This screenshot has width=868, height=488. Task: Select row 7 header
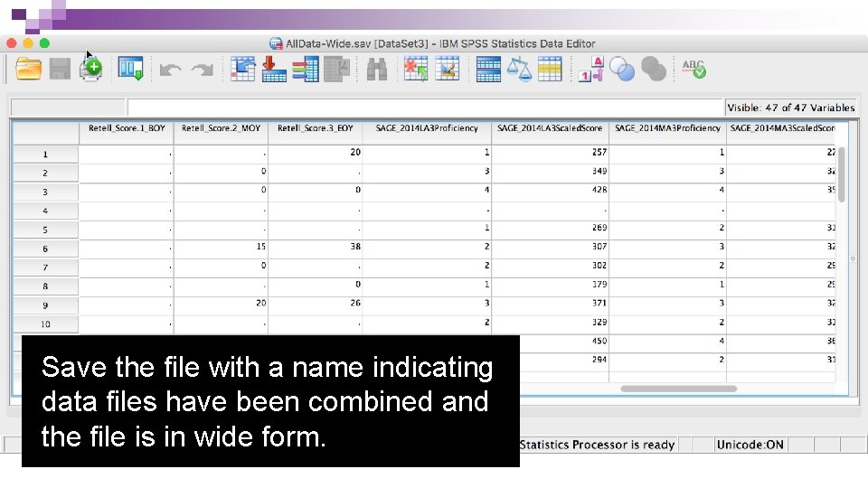point(45,267)
